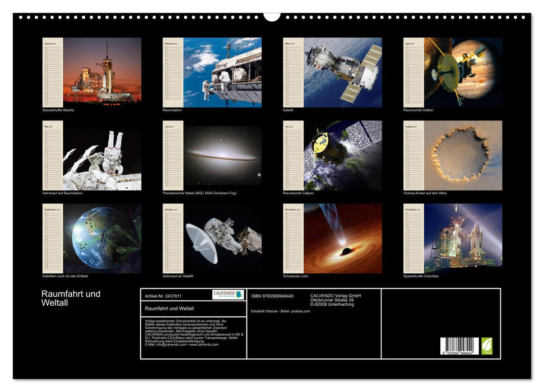This screenshot has width=544, height=392.
Task: Click the caption 'Spaceshuttle Atlantis'
Action: (x=58, y=110)
